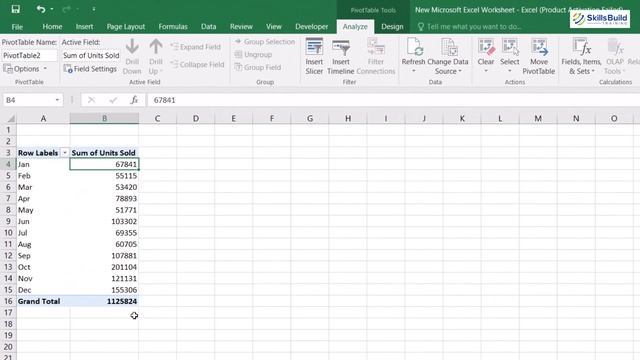Screen dimensions: 640x360
Task: Click the Insert Timeline icon
Action: click(341, 47)
